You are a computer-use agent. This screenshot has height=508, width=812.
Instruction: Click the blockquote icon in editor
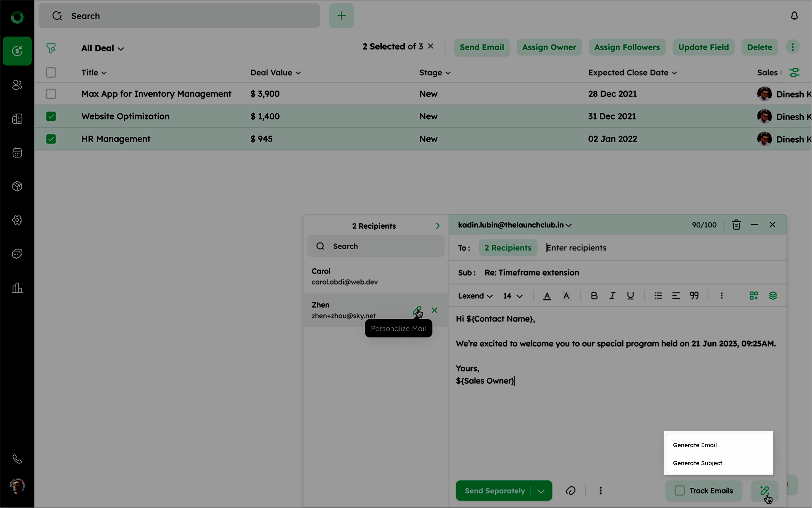(x=694, y=296)
